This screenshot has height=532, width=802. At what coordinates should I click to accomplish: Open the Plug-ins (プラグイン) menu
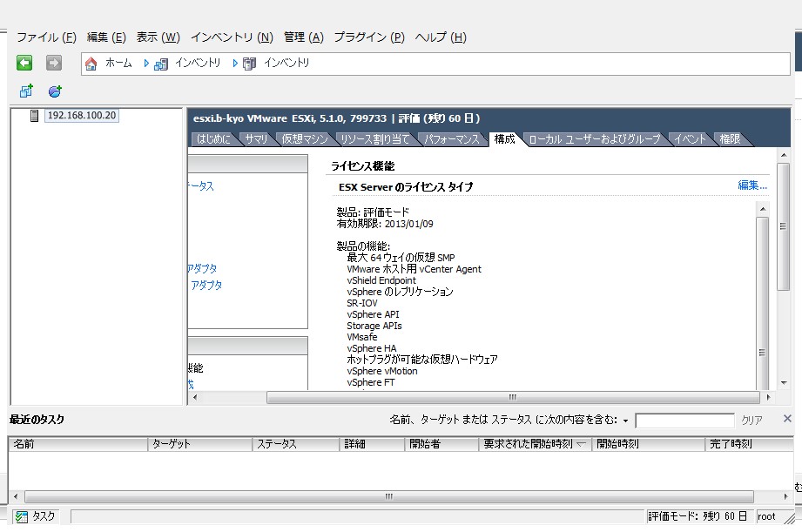pos(368,37)
